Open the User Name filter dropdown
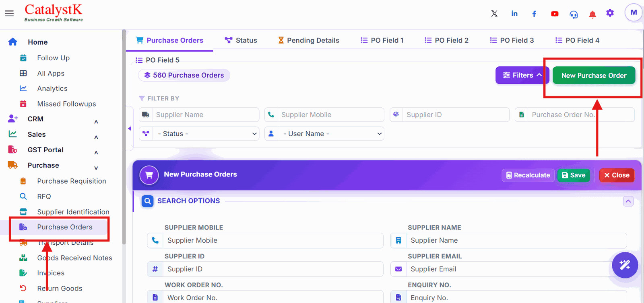The image size is (644, 303). (x=324, y=134)
